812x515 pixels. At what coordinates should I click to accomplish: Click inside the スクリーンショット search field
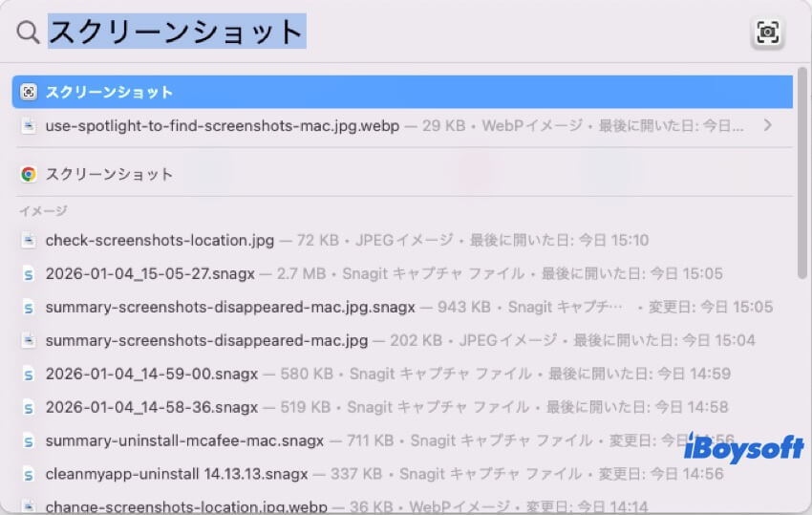pos(177,32)
